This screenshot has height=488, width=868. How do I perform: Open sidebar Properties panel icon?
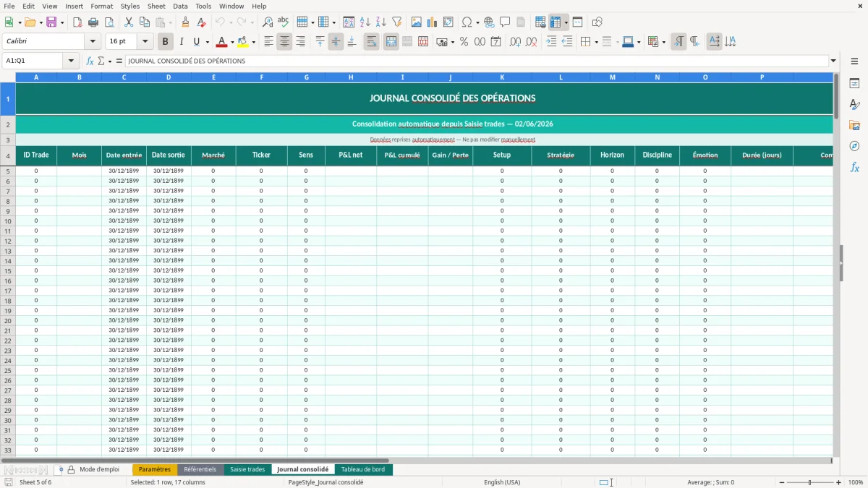point(854,84)
